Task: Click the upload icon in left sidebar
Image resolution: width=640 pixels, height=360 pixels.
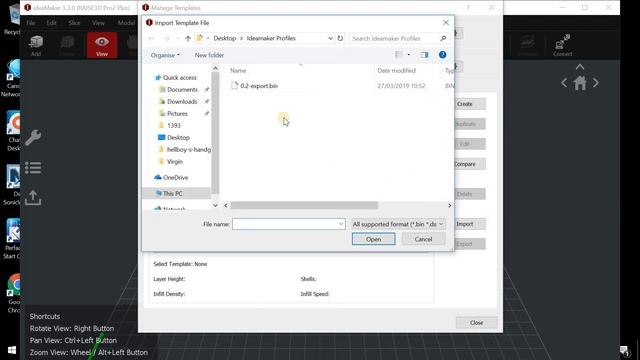Action: point(33,198)
